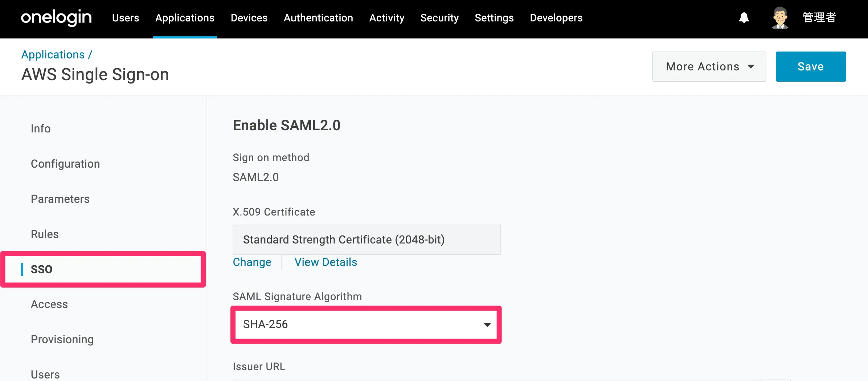Switch to the Parameters side tab
Screen dimensions: 868x381
pos(60,199)
